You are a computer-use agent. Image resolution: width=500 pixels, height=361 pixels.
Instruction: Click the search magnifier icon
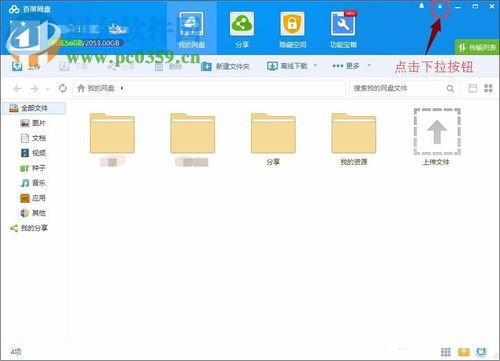[x=450, y=89]
